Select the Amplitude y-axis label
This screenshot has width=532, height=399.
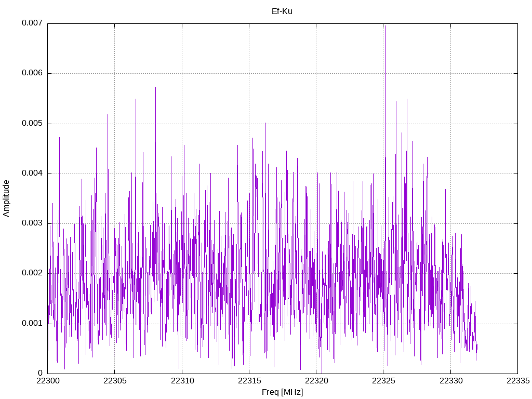coord(6,198)
